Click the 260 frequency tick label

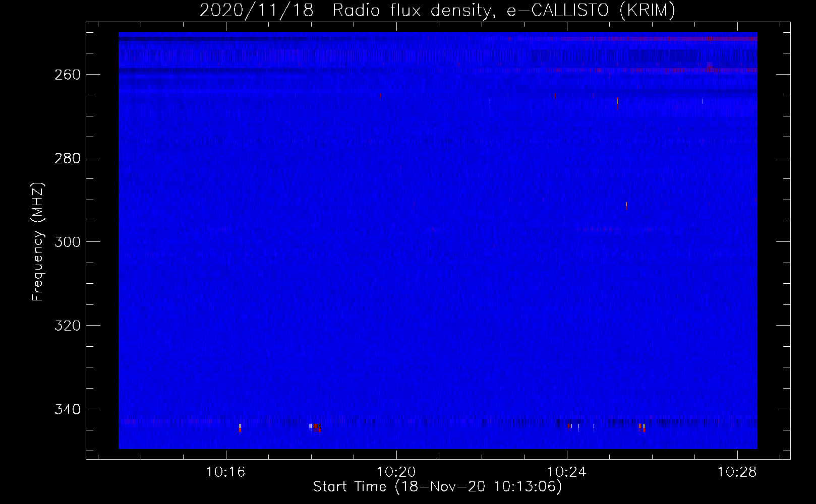67,75
